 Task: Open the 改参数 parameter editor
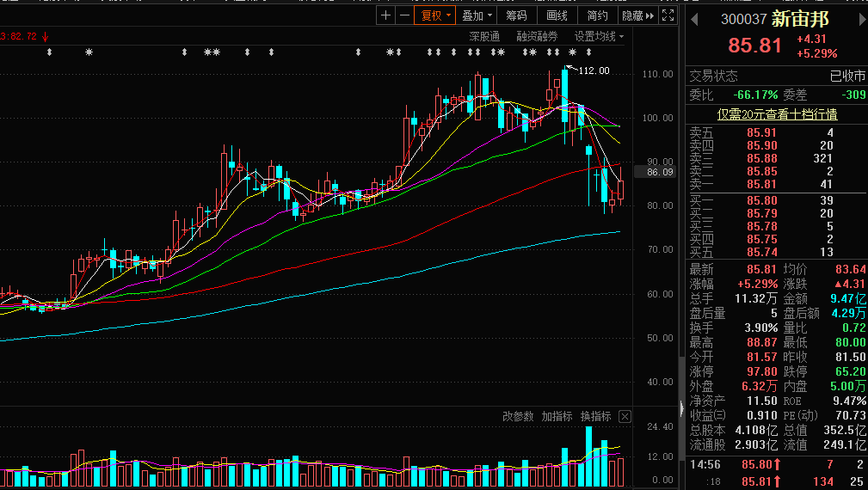point(518,416)
